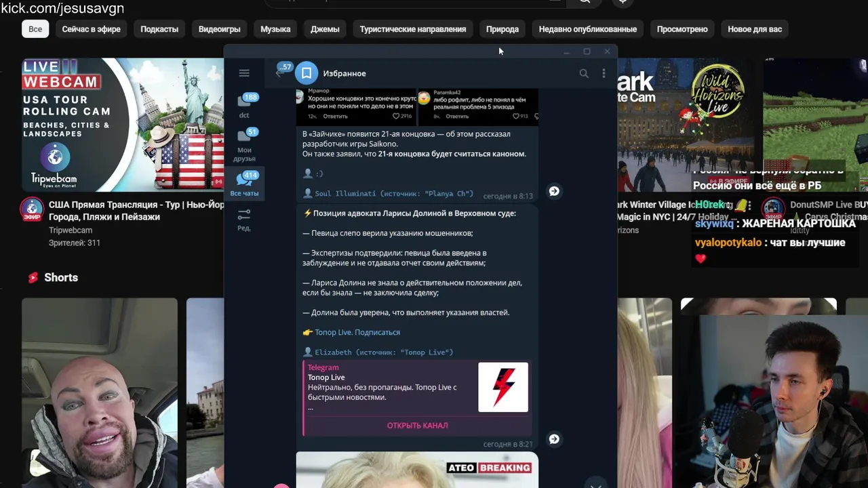Screen dimensions: 868x488
Task: Open the USA Tour Rolling Cam thumbnail
Action: (123, 124)
